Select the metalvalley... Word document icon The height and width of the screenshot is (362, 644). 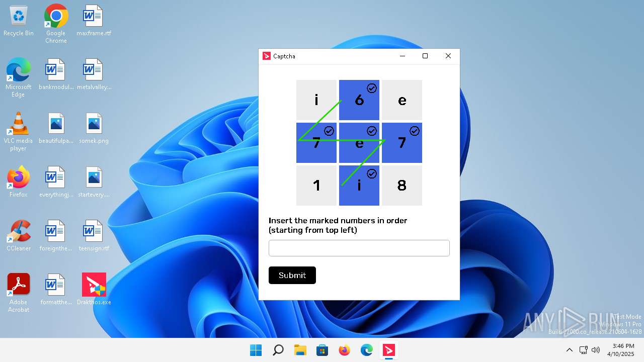pyautogui.click(x=94, y=74)
